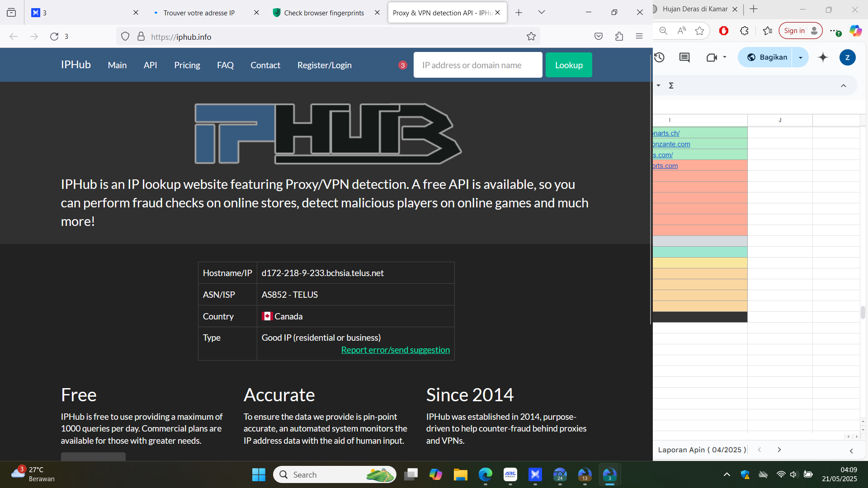
Task: Expand Bagikan share options arrow
Action: coord(801,57)
